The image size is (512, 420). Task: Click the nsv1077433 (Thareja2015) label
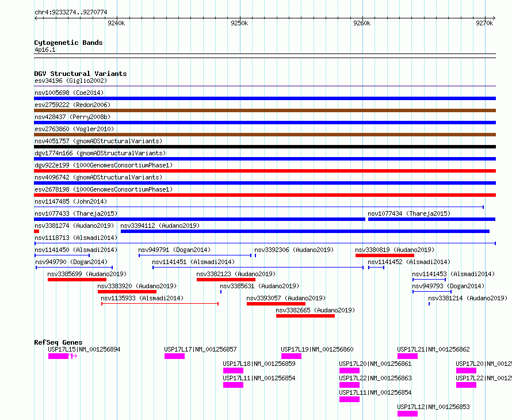pos(76,213)
